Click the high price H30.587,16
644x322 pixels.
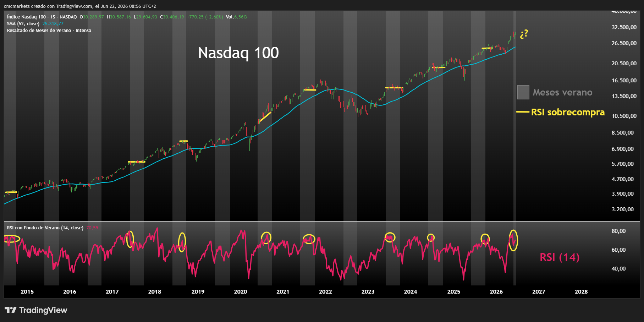119,17
